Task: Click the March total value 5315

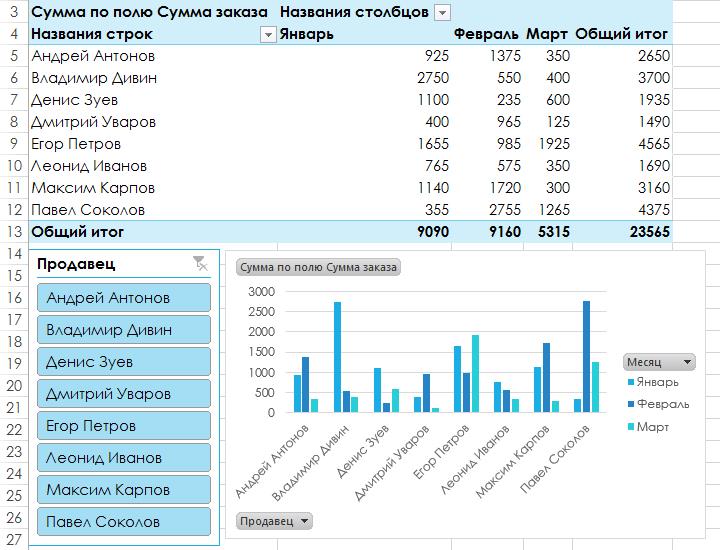Action: [547, 232]
